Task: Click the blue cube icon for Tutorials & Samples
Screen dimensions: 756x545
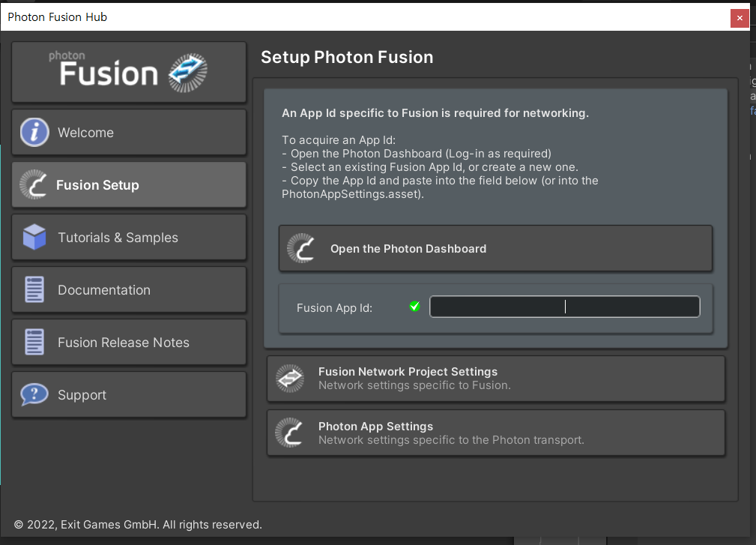Action: tap(34, 237)
